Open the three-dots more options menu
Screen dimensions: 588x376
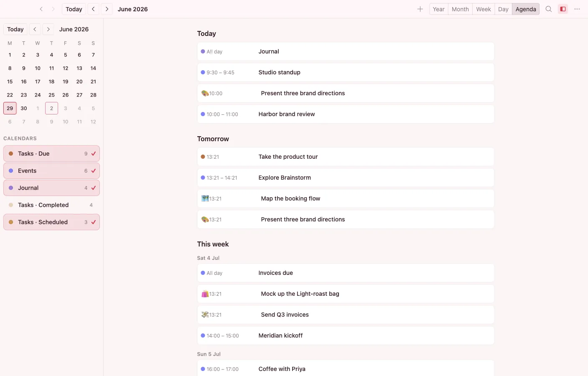[577, 9]
